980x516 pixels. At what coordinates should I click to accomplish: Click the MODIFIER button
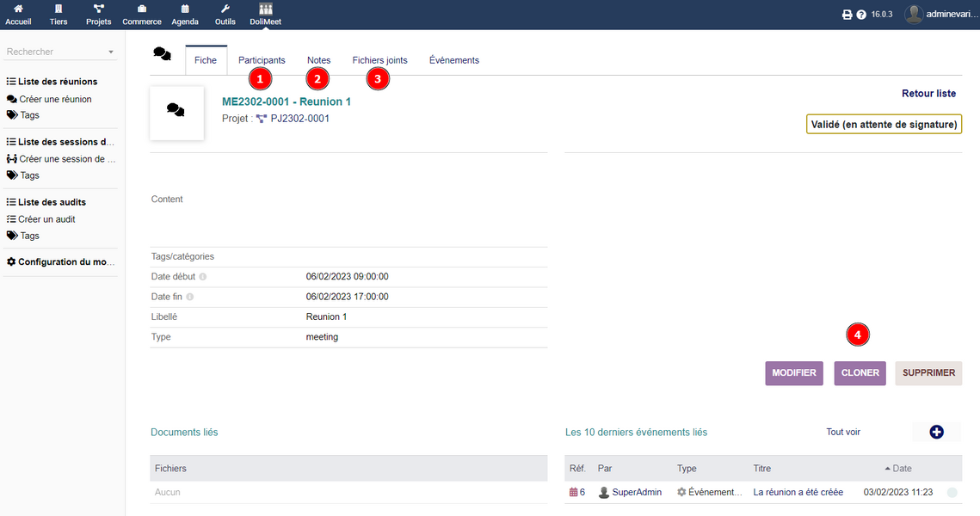[793, 373]
